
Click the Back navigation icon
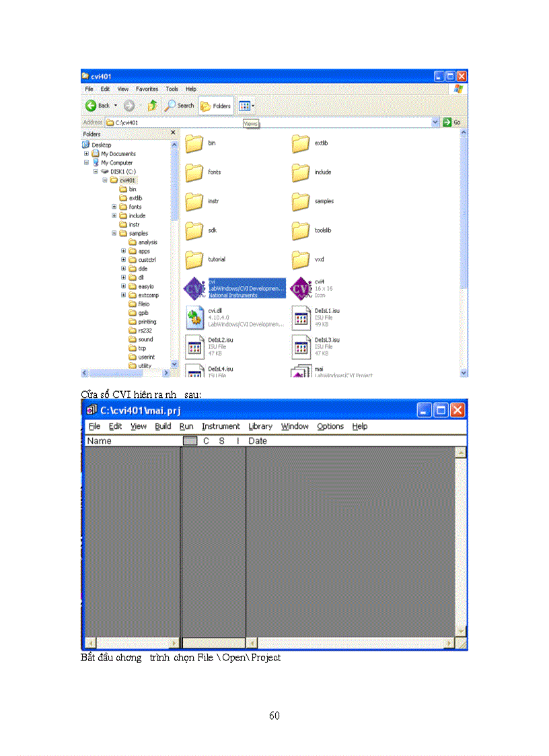coord(92,105)
